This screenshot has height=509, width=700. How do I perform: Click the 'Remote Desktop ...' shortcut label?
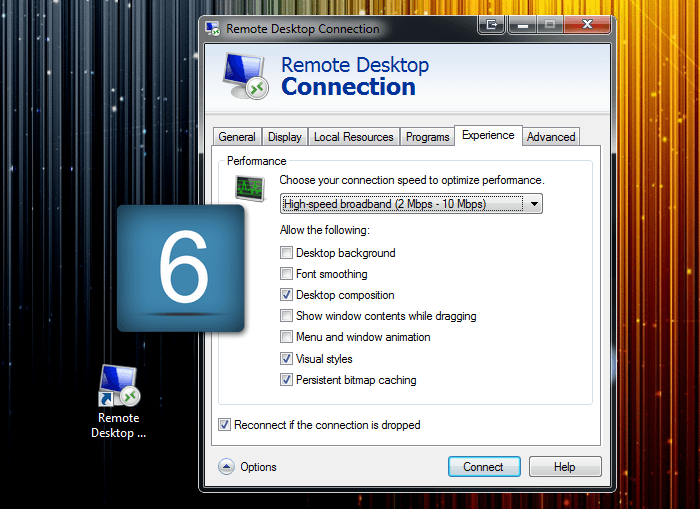point(119,425)
